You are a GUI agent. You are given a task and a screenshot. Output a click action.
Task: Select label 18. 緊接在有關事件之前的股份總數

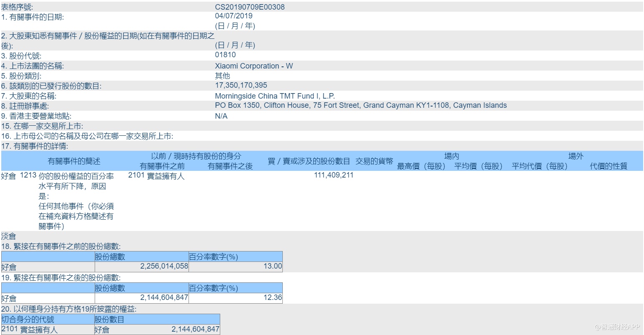click(x=61, y=246)
